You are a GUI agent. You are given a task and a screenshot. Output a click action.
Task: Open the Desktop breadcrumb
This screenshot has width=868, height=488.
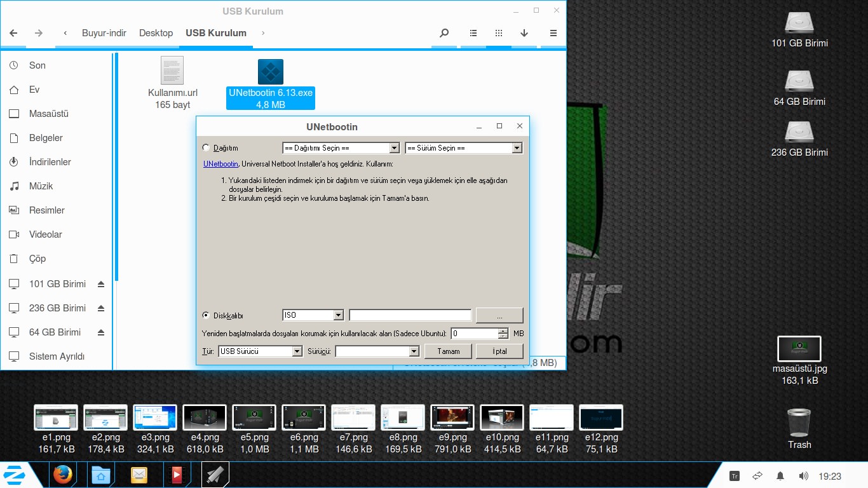point(156,33)
